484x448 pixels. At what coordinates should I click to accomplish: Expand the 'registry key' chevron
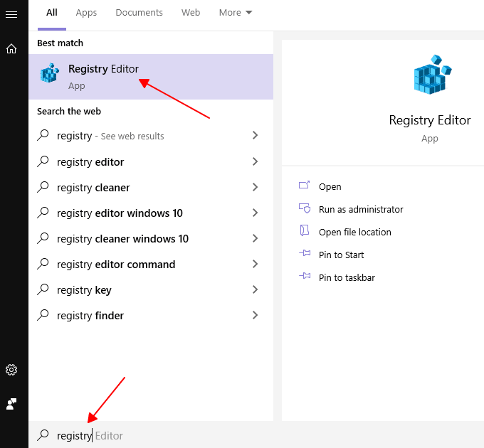click(x=255, y=289)
